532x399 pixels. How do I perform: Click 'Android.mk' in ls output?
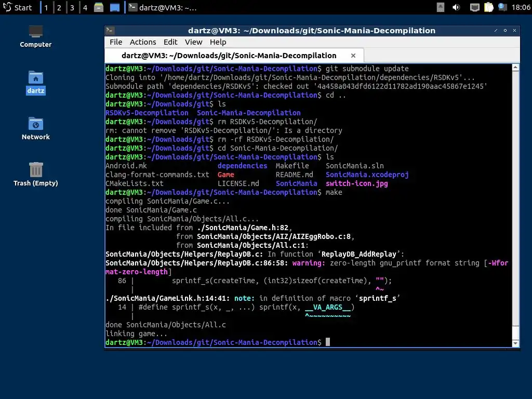(126, 166)
